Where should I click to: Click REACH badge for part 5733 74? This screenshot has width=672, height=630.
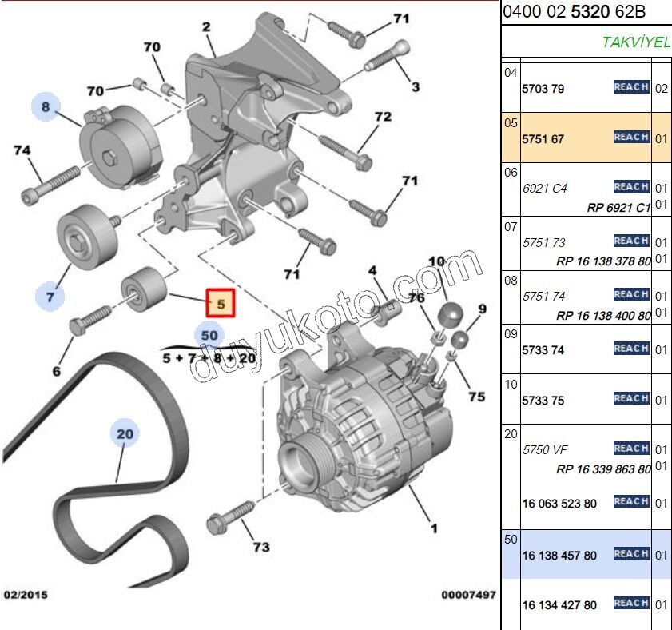[x=630, y=349]
